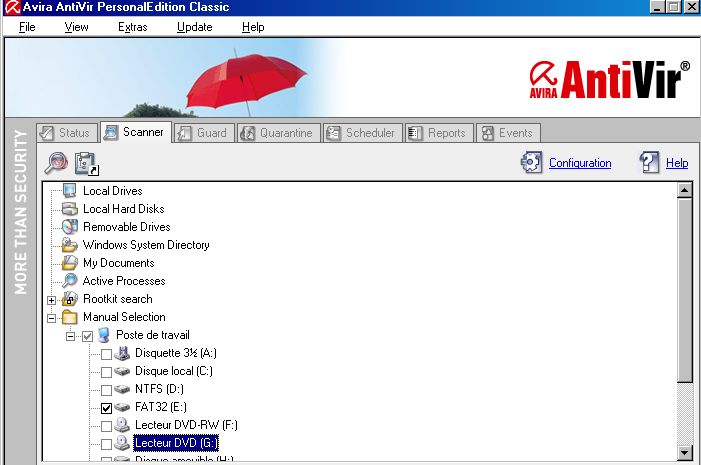Click the Avira title bar logo icon
This screenshot has height=465, width=701.
[12, 7]
